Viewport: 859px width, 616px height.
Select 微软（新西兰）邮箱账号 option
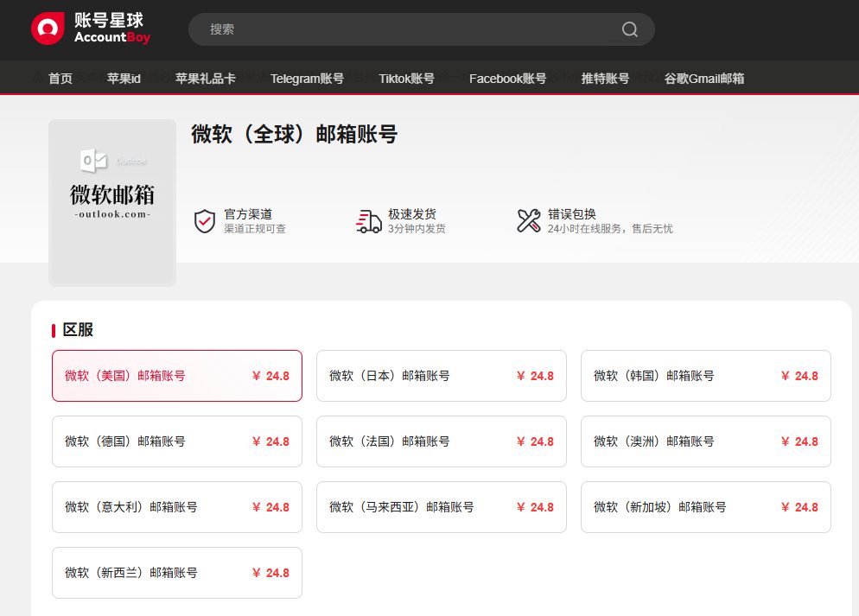[x=177, y=573]
